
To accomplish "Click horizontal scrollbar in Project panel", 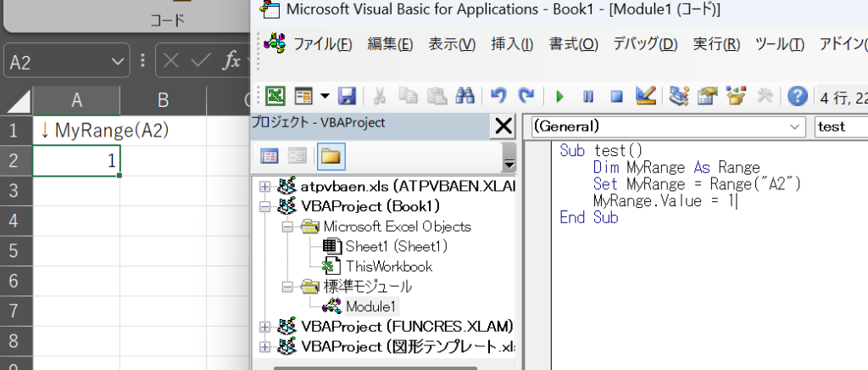I will tap(376, 367).
